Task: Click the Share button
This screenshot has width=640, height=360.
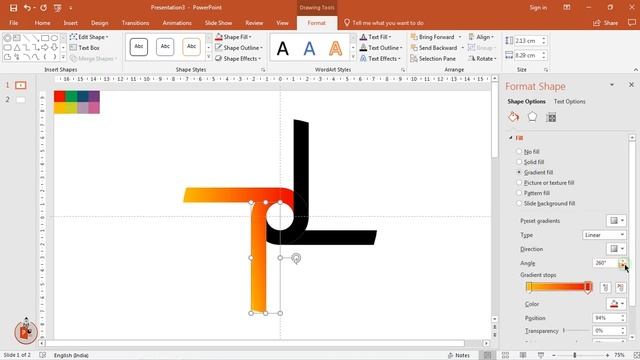Action: coord(606,23)
